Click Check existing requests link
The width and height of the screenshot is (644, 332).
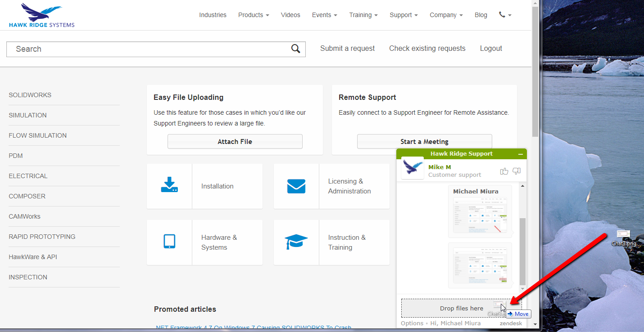pyautogui.click(x=427, y=48)
